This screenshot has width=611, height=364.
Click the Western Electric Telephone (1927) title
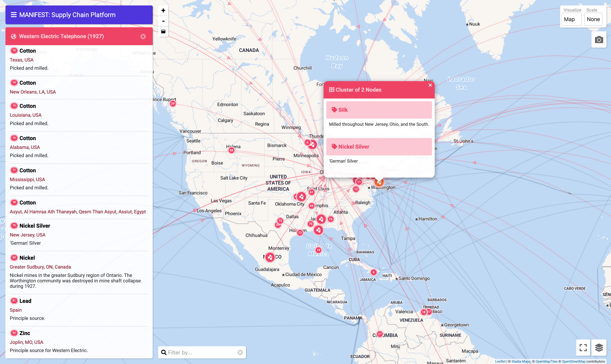pos(61,36)
